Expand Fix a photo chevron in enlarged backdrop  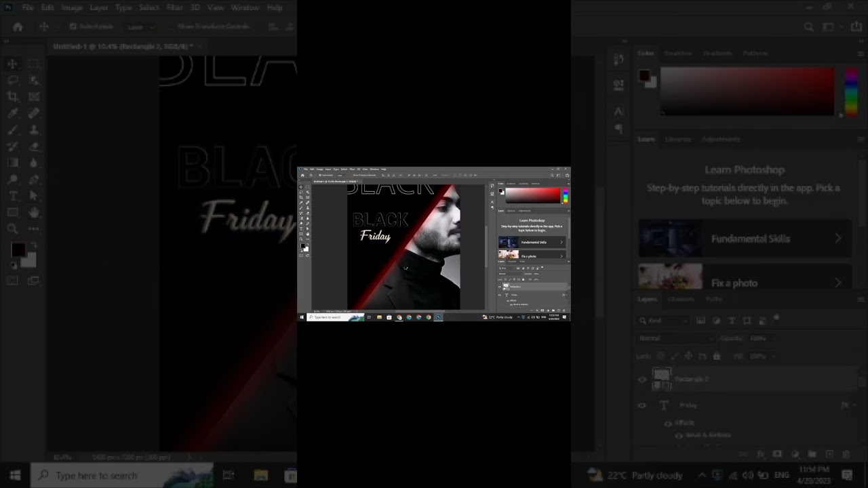click(x=838, y=283)
